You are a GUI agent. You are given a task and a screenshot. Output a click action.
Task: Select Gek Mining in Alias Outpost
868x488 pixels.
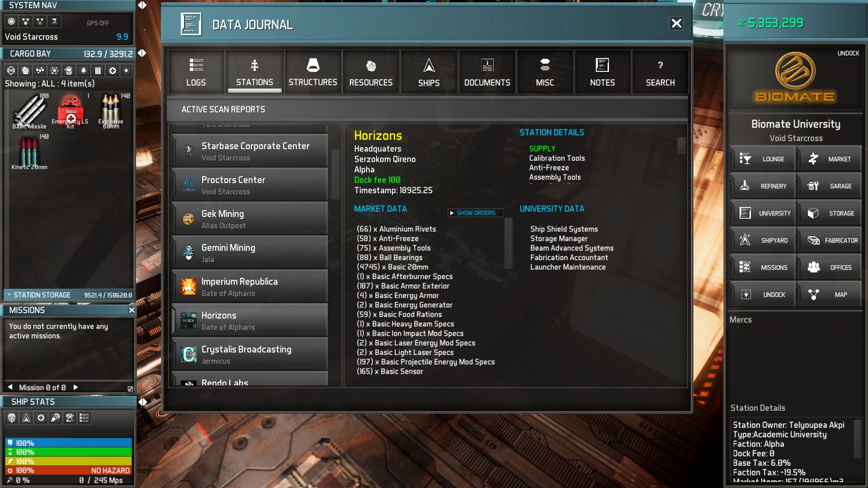click(250, 218)
